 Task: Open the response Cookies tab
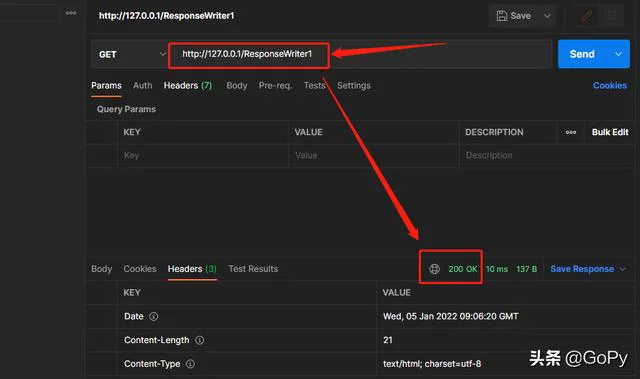pos(140,269)
